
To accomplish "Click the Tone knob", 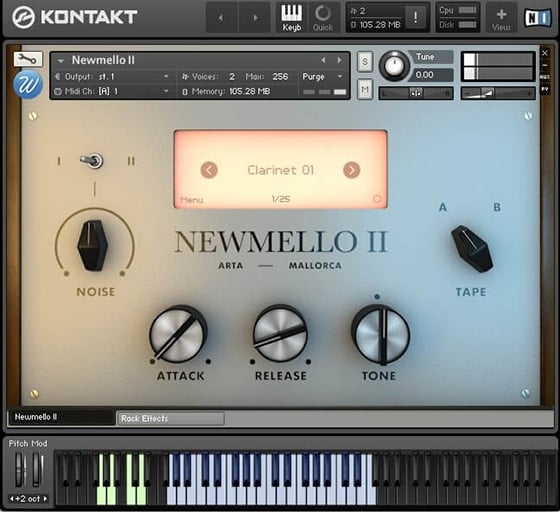I will [x=381, y=335].
